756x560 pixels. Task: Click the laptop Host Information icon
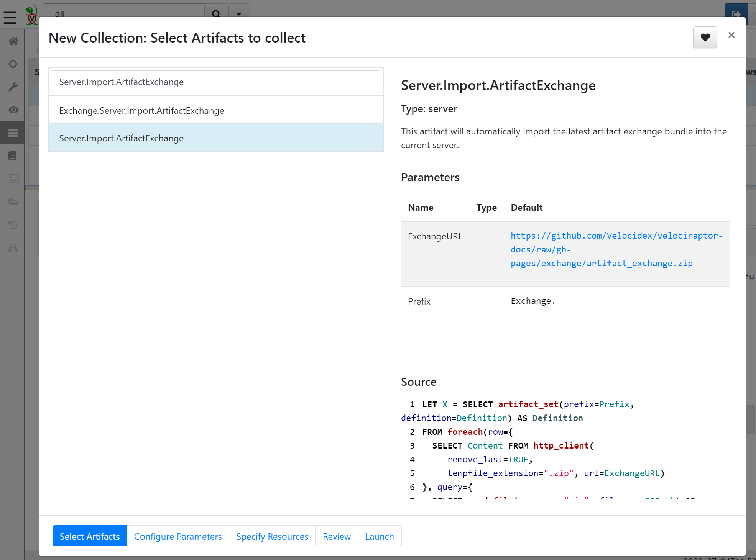[13, 179]
